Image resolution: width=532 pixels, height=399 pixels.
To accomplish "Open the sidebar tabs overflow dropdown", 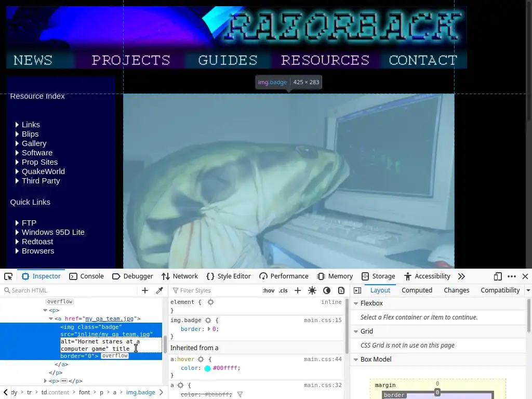I will click(528, 290).
